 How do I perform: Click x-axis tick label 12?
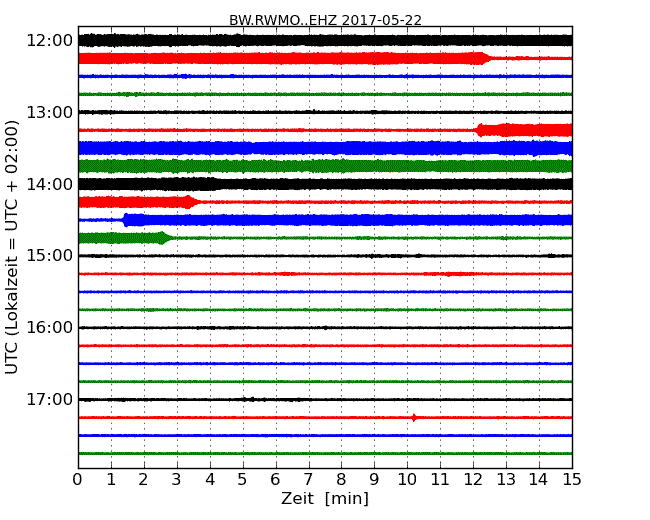coord(473,480)
